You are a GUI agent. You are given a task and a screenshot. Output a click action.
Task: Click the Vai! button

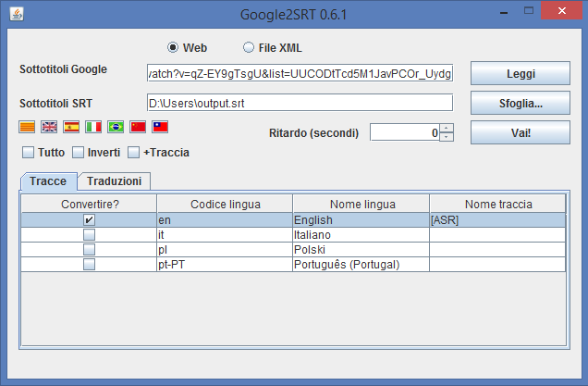point(521,133)
